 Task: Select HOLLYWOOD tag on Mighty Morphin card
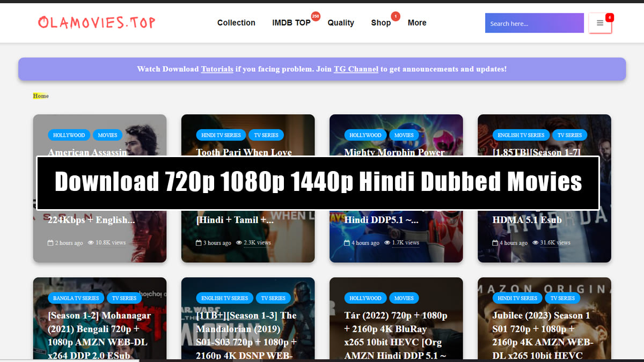click(365, 135)
